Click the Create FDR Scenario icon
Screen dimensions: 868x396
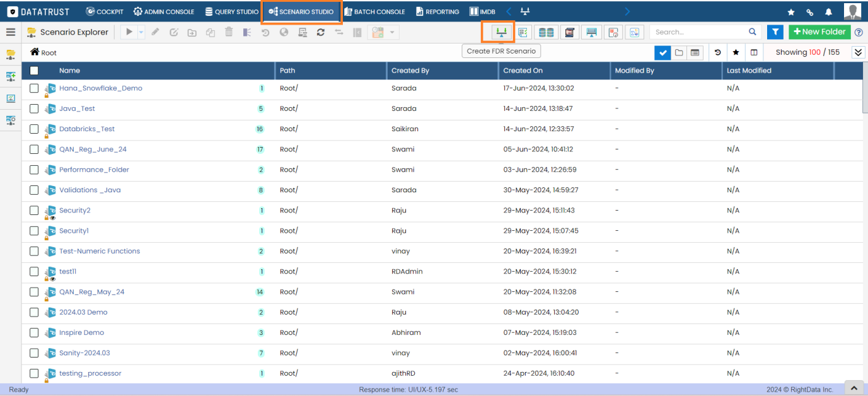(x=502, y=32)
